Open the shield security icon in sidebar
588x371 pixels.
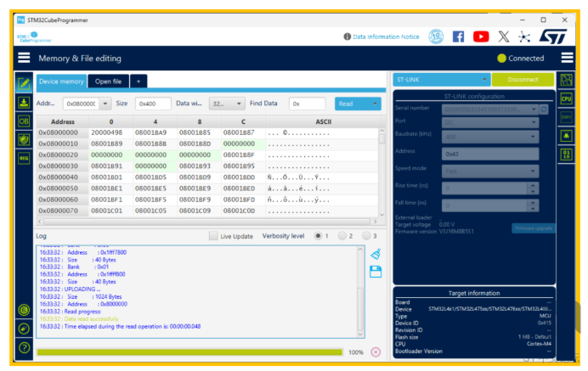[24, 140]
